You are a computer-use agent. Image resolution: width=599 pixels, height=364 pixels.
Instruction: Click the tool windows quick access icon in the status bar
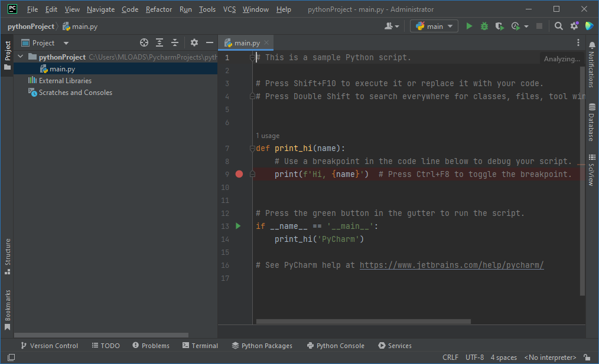click(11, 358)
